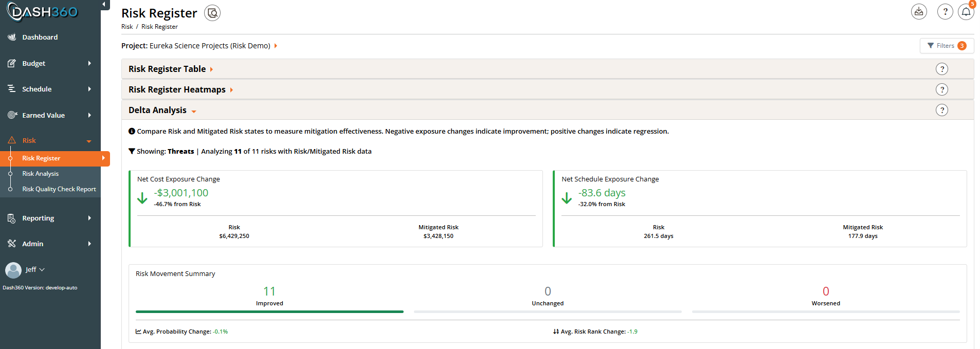Click the icon beside Risk Register title
Screen dimensions: 980x349
pos(212,13)
